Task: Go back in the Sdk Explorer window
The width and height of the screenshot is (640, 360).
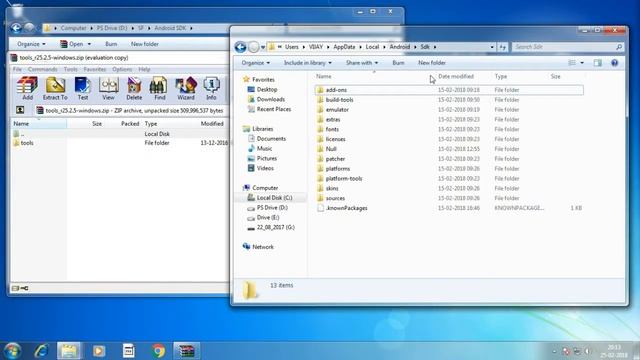Action: click(x=240, y=47)
